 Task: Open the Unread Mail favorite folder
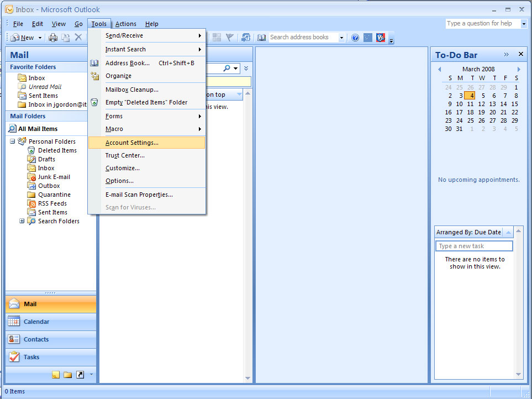(45, 87)
